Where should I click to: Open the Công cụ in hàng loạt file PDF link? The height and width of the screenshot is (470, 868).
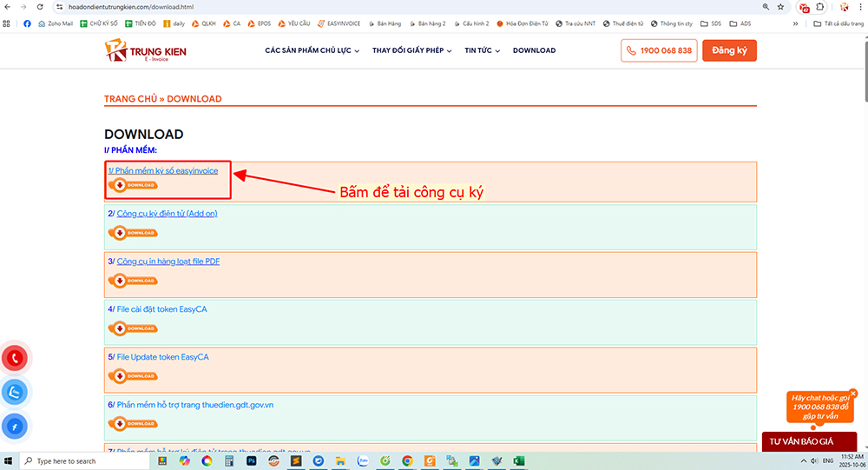coord(168,261)
